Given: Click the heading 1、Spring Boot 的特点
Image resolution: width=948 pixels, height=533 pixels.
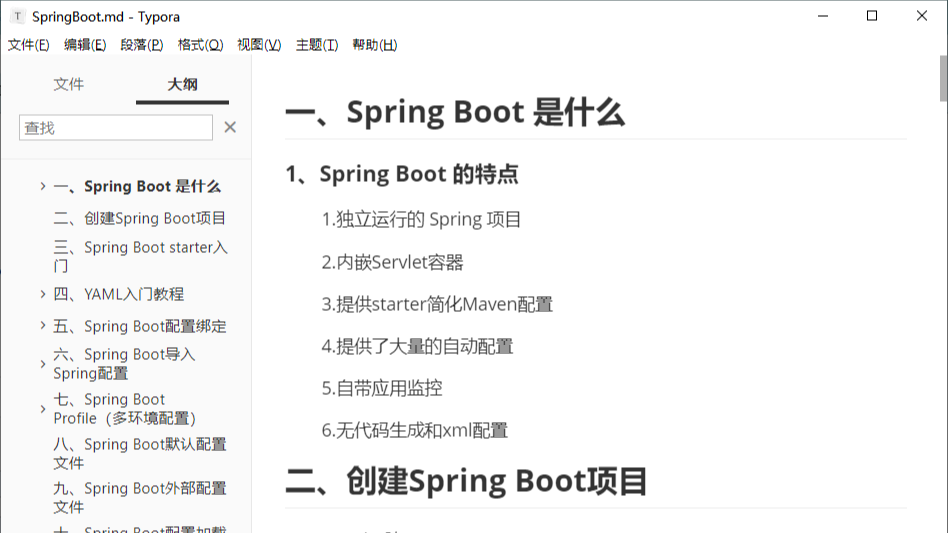Looking at the screenshot, I should (402, 174).
